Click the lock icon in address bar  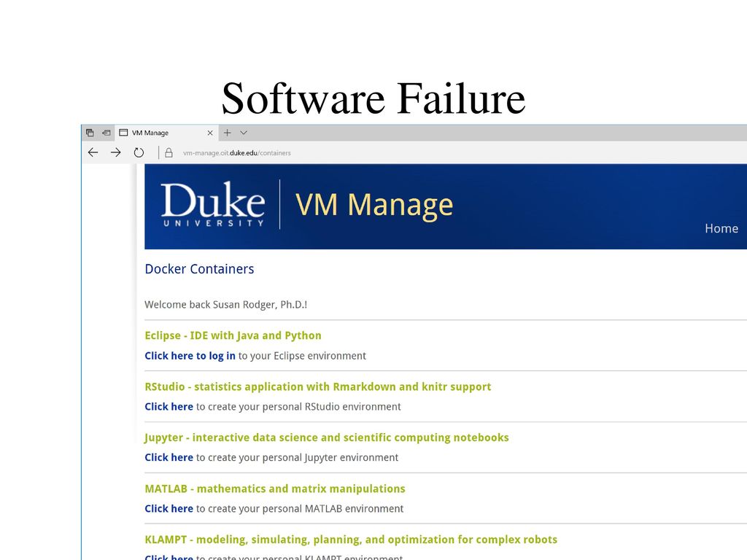pyautogui.click(x=169, y=153)
